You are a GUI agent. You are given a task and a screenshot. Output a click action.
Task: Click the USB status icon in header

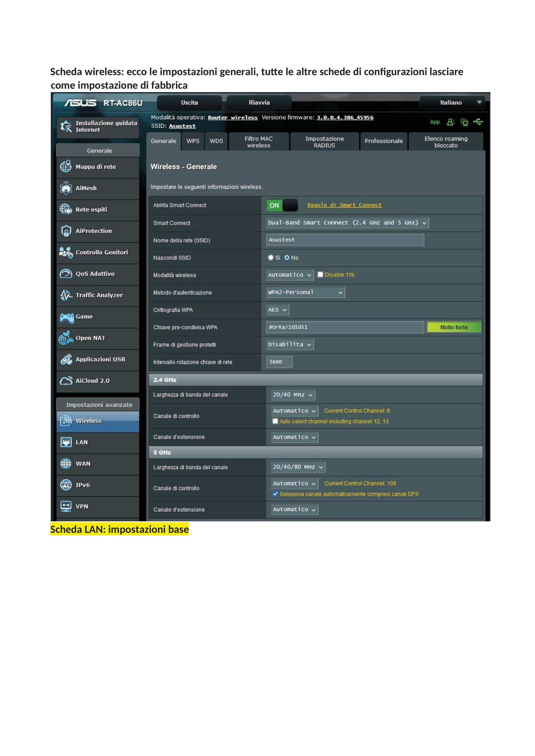[x=478, y=122]
